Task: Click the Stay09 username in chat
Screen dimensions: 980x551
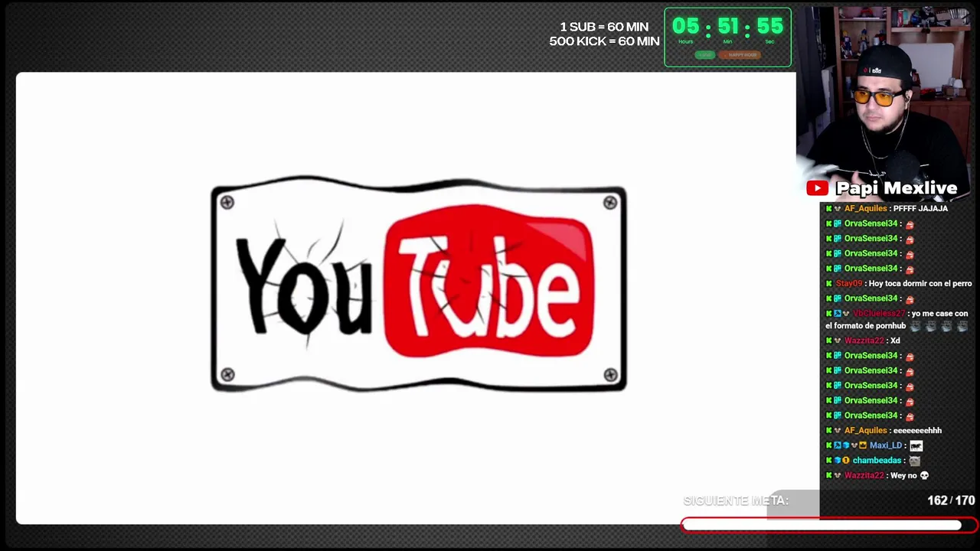Action: [849, 284]
